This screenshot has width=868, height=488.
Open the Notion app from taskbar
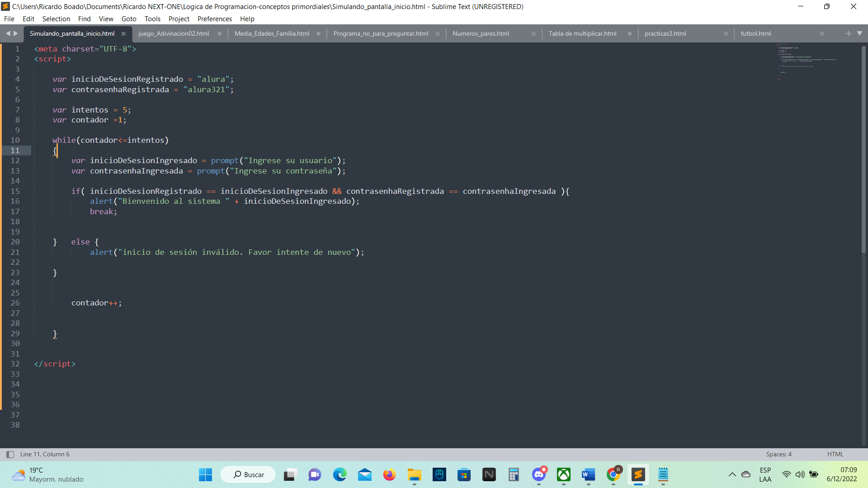(489, 474)
